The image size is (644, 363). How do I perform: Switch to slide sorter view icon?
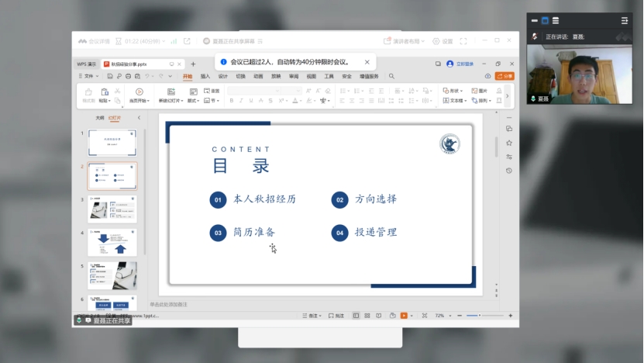(x=367, y=316)
